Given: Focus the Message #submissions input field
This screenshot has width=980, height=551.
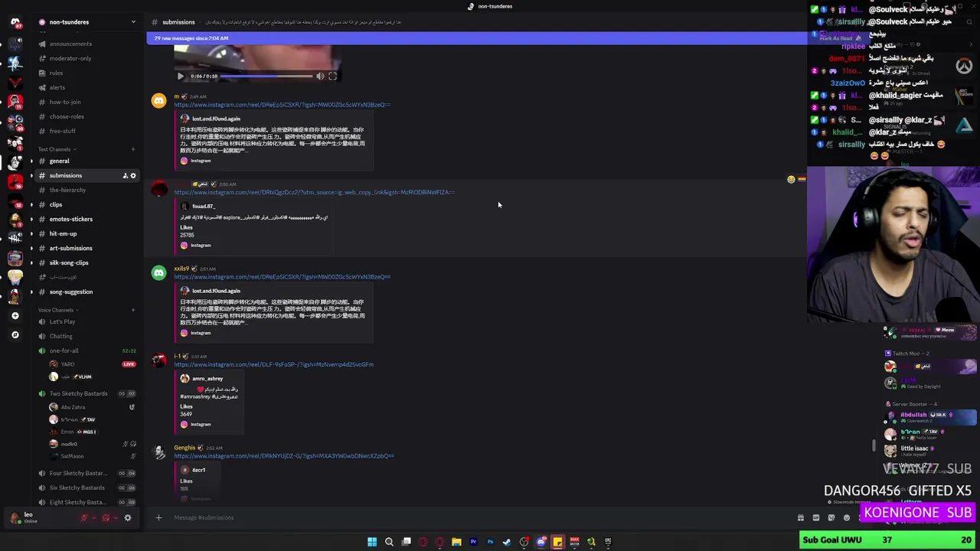Looking at the screenshot, I should pos(475,518).
